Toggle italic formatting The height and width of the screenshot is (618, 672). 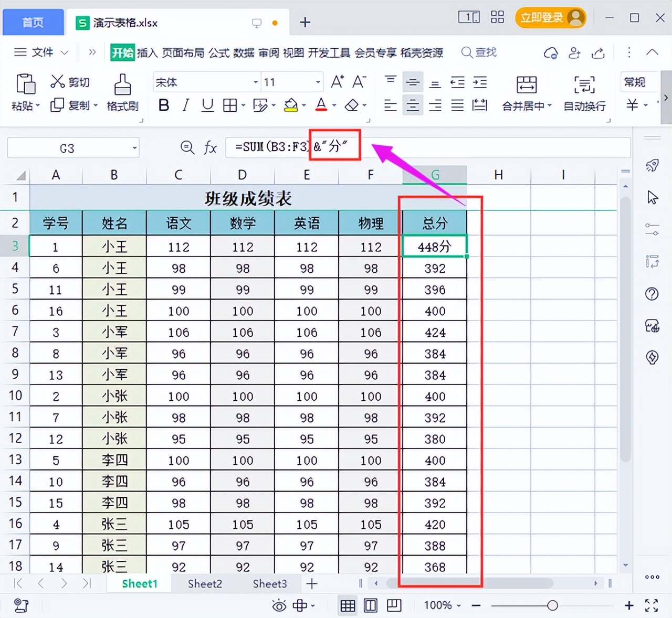point(185,105)
